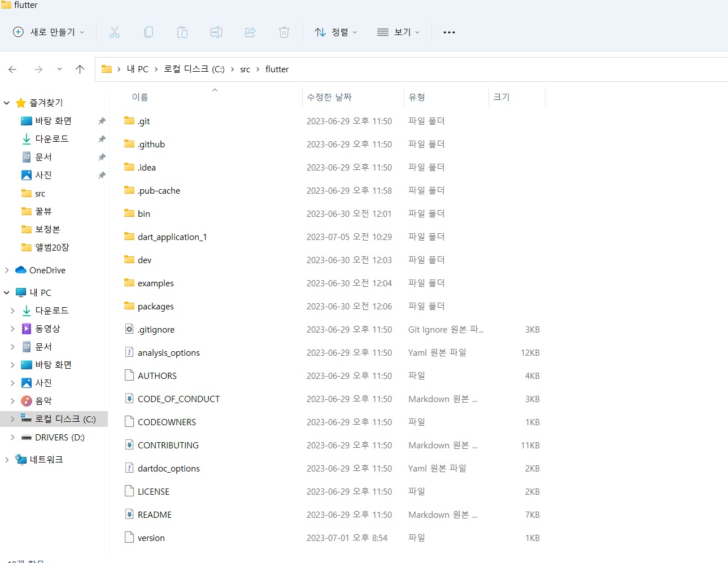Expand 음악 node under 내 PC
Screen dimensions: 728x563
(x=12, y=401)
